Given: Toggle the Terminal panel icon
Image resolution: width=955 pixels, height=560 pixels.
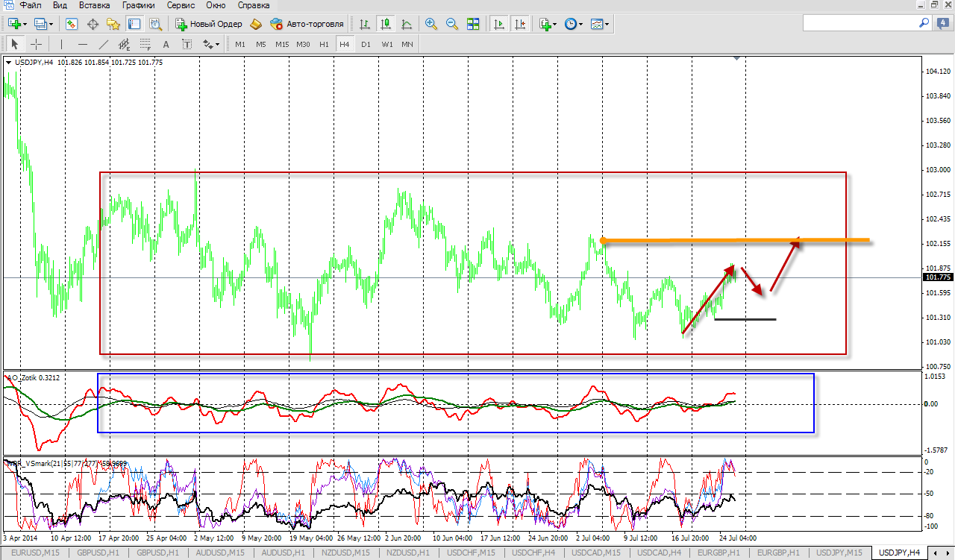Looking at the screenshot, I should [134, 24].
